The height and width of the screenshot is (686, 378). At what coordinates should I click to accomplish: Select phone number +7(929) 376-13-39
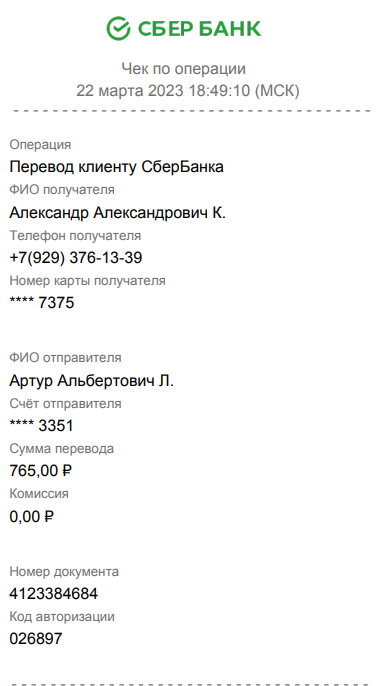click(76, 258)
